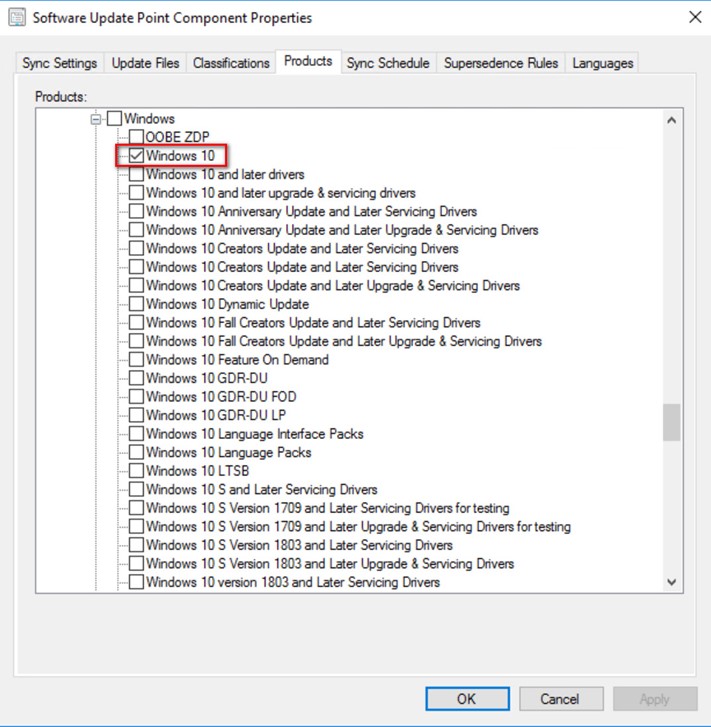Select the Windows 10 LTSB label text
Screen dimensions: 711x727
[x=198, y=471]
